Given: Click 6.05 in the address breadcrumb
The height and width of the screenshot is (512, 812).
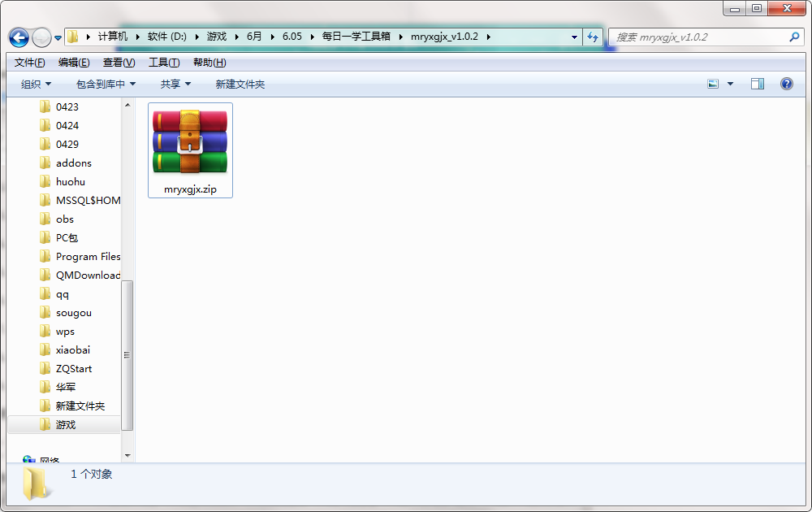Looking at the screenshot, I should [x=292, y=37].
